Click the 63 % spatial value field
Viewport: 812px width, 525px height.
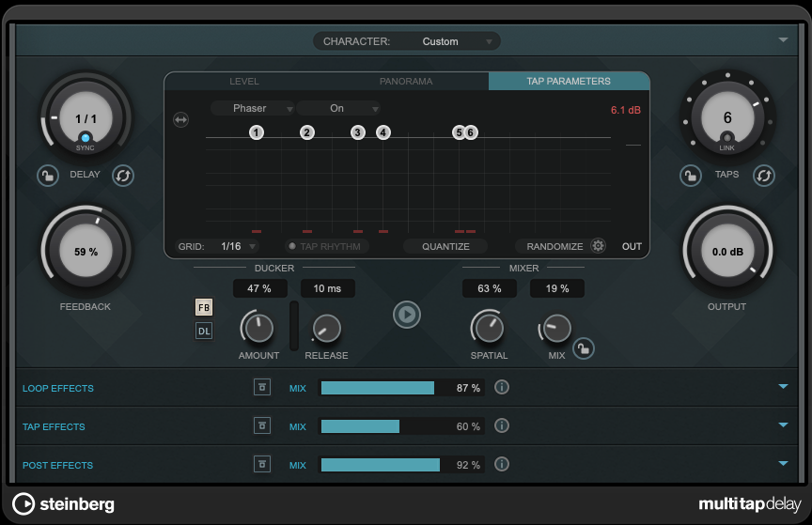pyautogui.click(x=490, y=288)
